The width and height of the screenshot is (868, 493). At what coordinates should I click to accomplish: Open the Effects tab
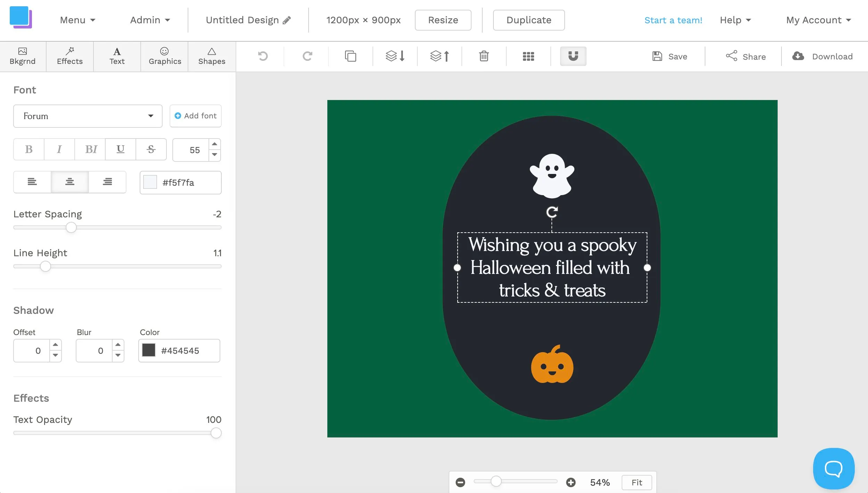pos(70,57)
